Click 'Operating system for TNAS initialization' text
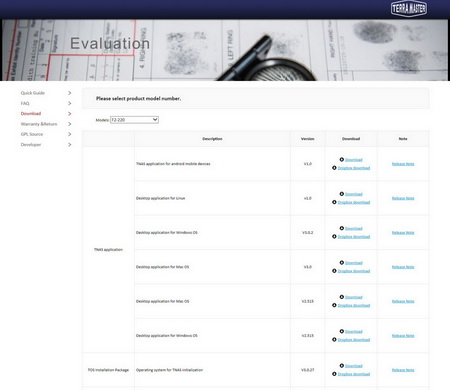This screenshot has height=390, width=450. coord(169,370)
